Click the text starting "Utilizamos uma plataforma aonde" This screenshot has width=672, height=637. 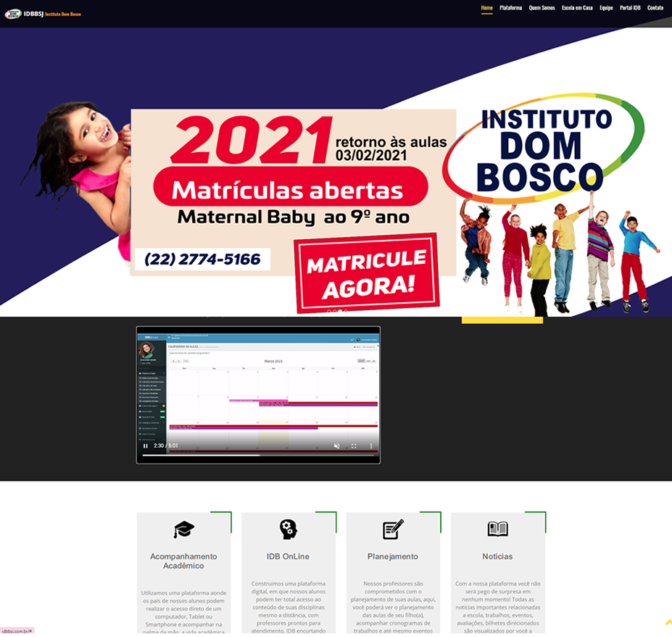[183, 612]
